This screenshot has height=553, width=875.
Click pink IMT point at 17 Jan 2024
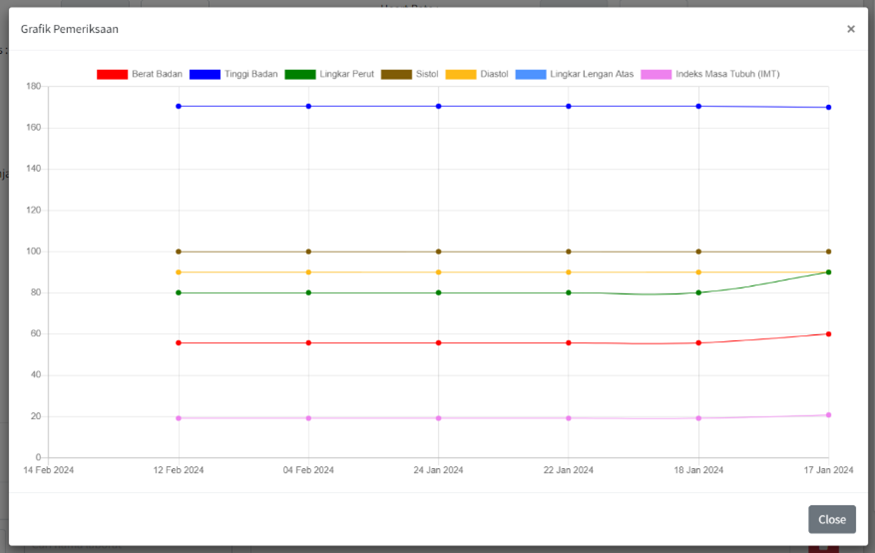tap(828, 415)
